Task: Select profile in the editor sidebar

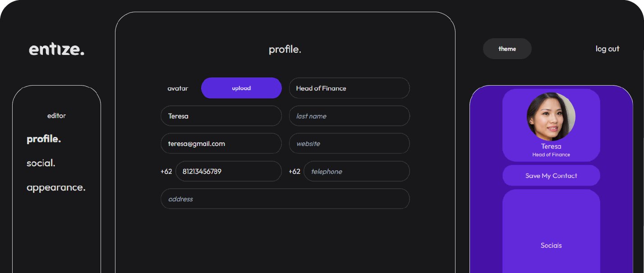Action: pyautogui.click(x=44, y=139)
